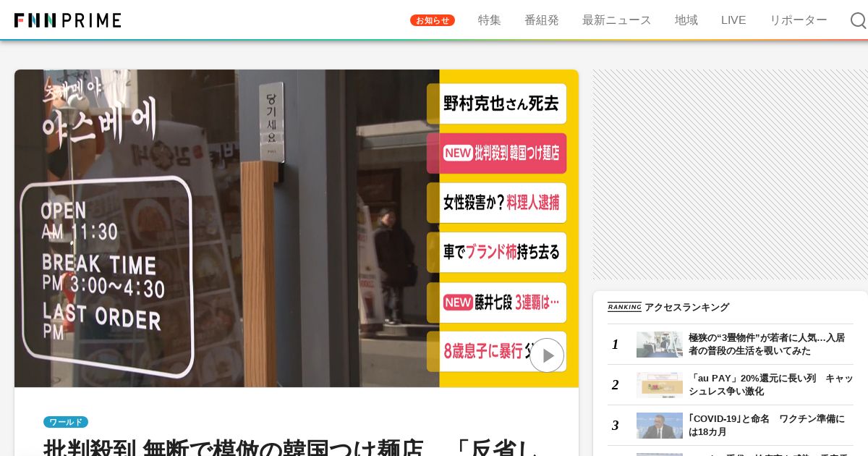Open the お知らせ notification badge
Viewport: 868px width, 456px height.
point(433,20)
